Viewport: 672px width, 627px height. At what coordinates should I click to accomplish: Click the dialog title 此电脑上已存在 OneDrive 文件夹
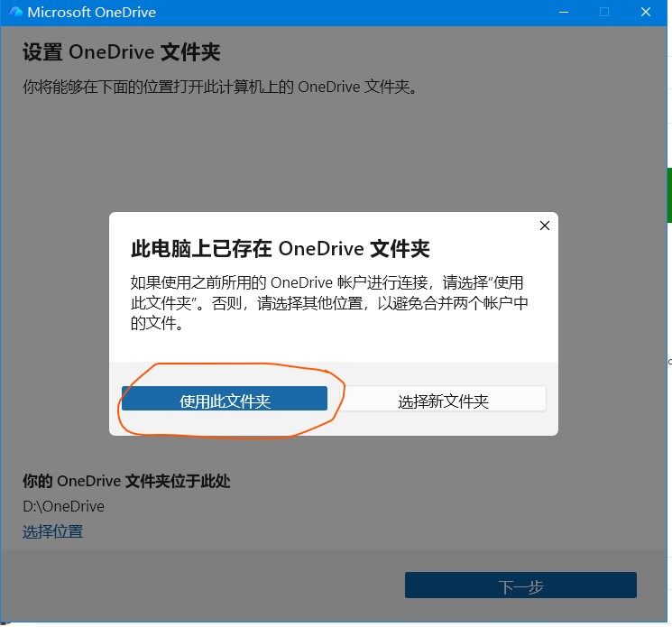pos(281,249)
